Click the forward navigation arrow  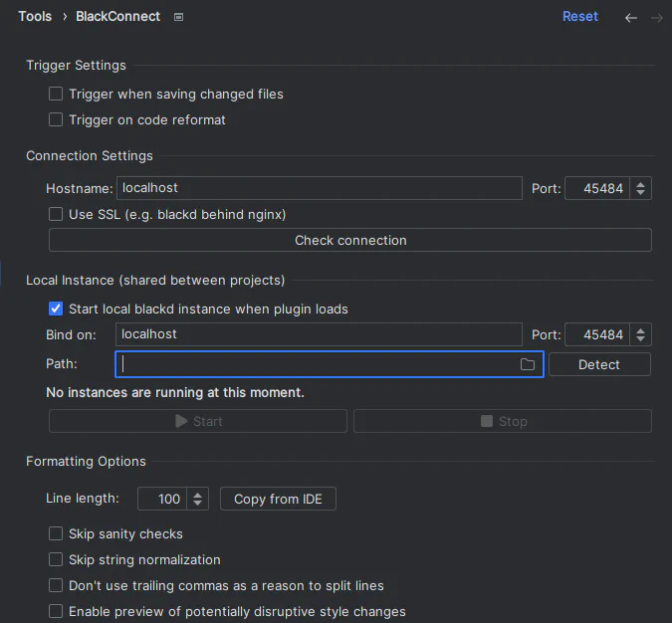[657, 17]
